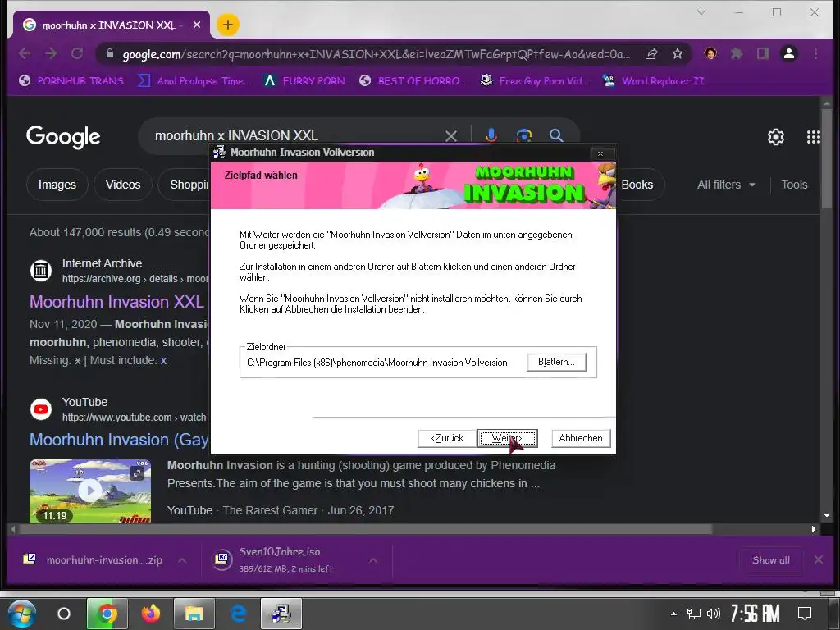Open the Moorhuhn Invasion XXL archive result
The image size is (840, 630).
tap(116, 302)
